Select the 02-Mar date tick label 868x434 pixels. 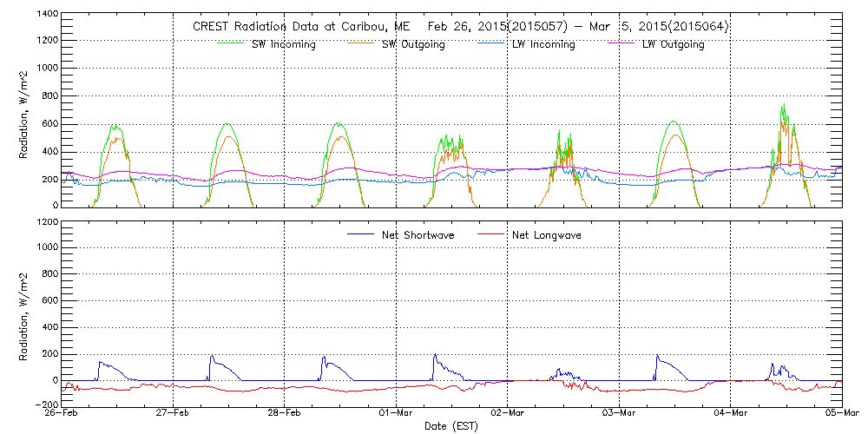coord(508,413)
